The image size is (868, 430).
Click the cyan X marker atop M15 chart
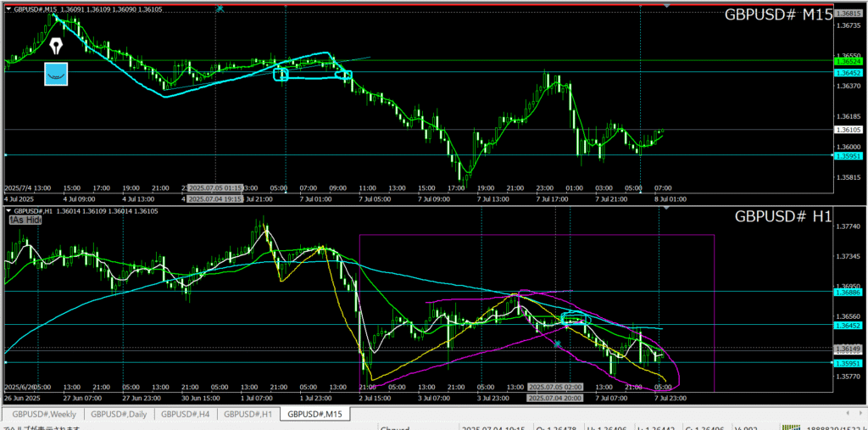pyautogui.click(x=220, y=8)
